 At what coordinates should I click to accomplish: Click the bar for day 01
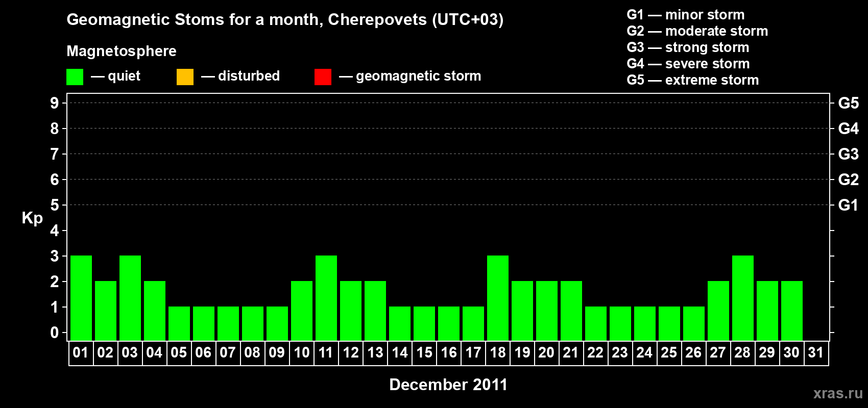pyautogui.click(x=81, y=298)
